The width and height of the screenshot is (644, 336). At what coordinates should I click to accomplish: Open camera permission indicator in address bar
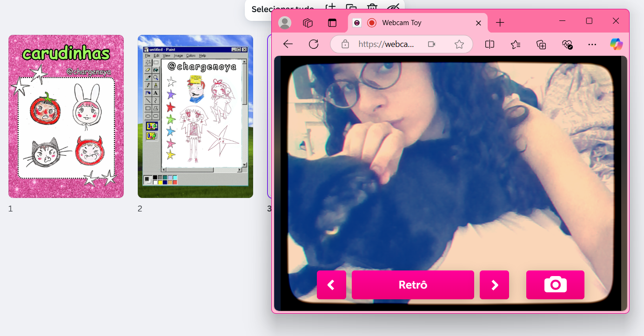[431, 44]
